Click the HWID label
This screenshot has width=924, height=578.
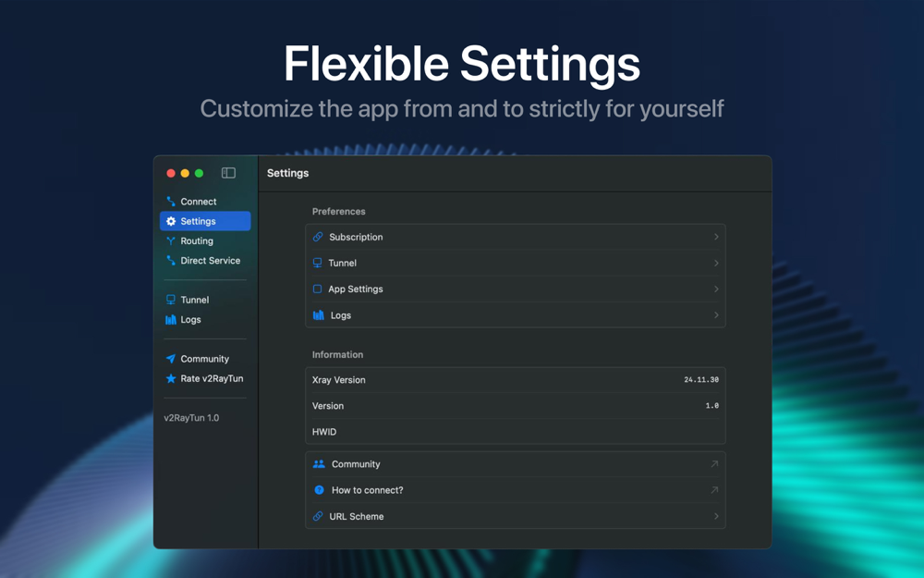(324, 432)
